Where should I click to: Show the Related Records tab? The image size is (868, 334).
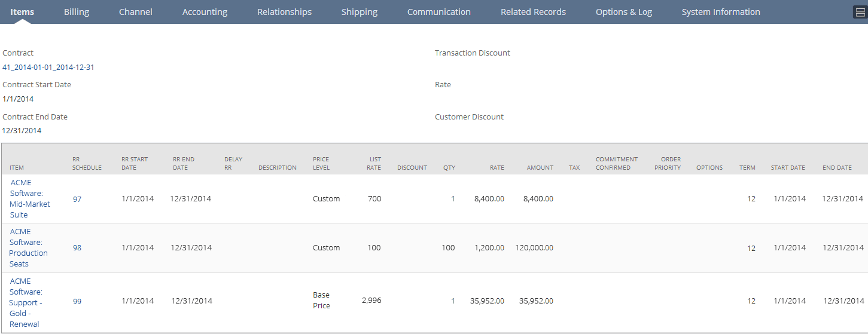[x=533, y=12]
